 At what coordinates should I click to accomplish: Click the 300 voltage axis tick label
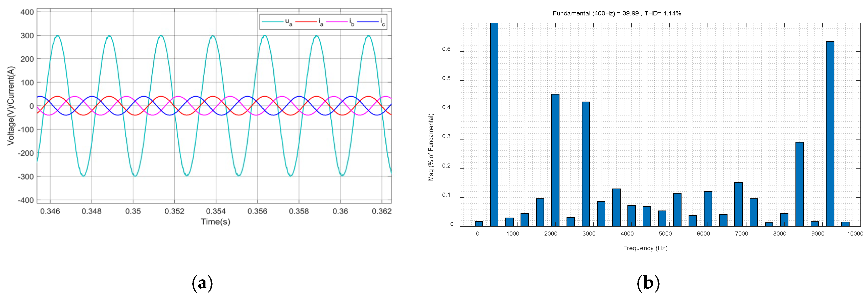pos(27,36)
